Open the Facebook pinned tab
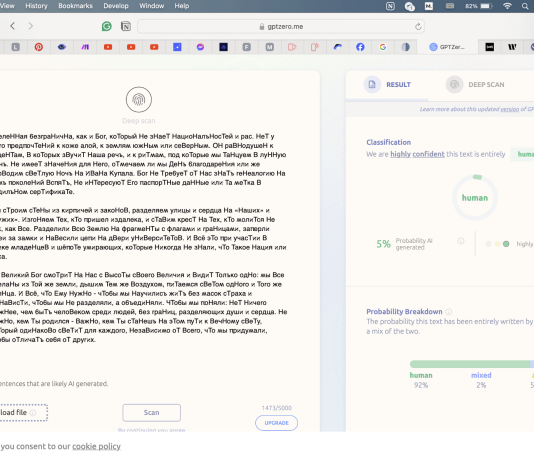534x462 pixels. 360,47
